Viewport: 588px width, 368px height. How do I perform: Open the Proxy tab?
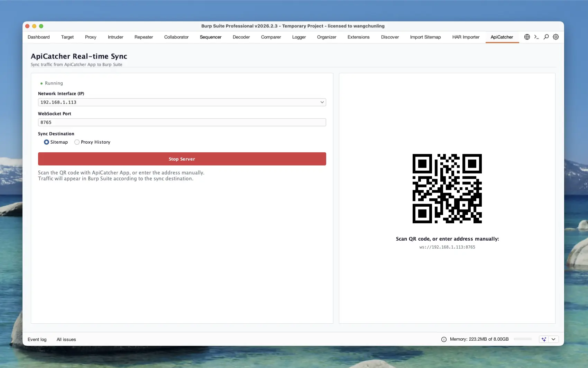91,37
